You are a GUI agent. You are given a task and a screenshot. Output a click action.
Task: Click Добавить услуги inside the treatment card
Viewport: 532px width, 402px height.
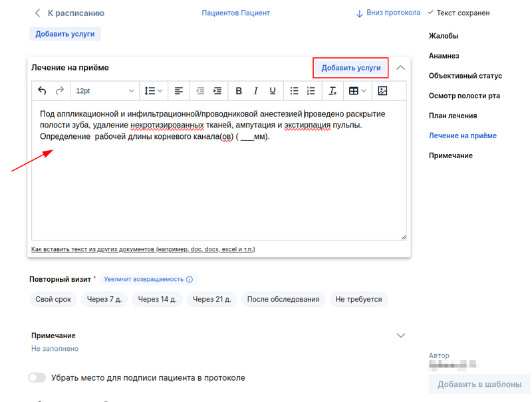[x=351, y=68]
